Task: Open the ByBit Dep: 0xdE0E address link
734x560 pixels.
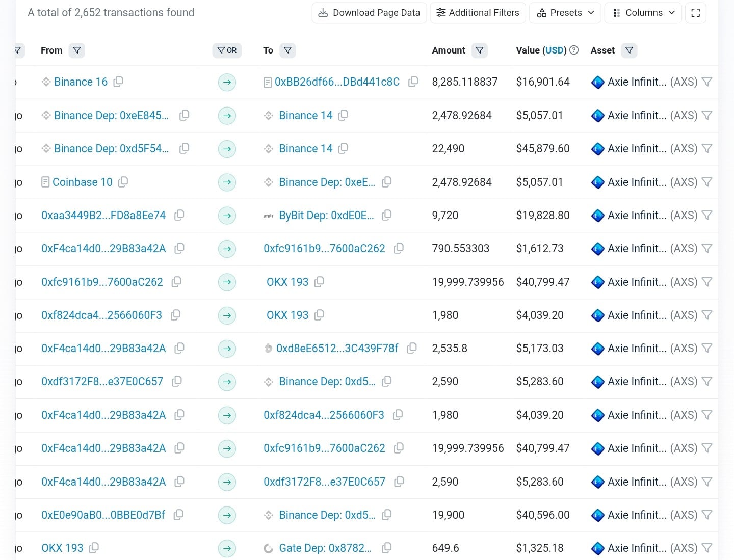Action: (x=326, y=215)
